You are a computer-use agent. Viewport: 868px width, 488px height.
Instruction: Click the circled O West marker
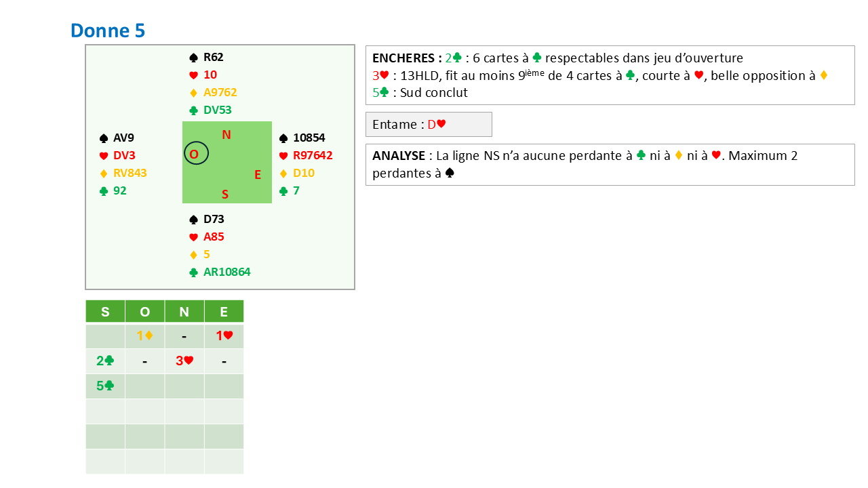tap(196, 155)
